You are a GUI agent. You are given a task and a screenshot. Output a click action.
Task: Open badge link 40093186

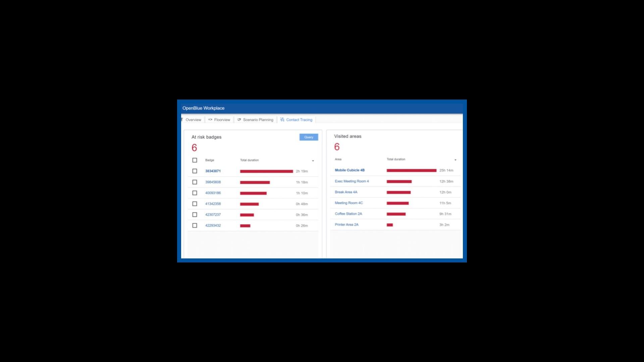[213, 193]
